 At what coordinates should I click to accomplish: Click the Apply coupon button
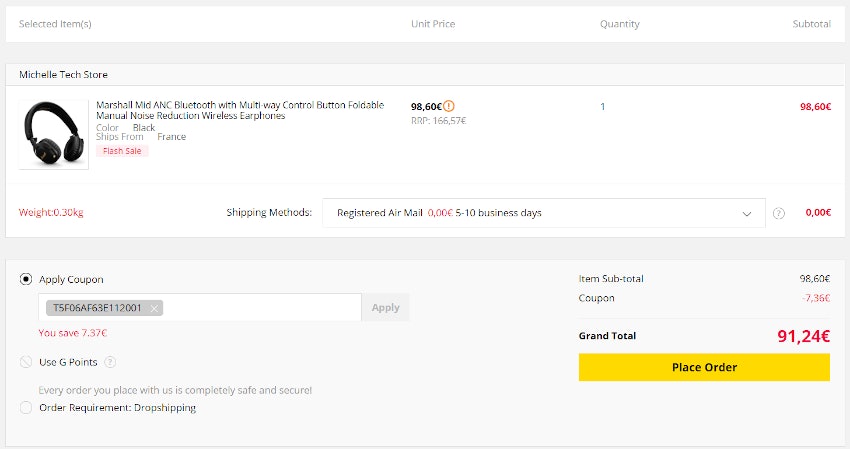click(385, 308)
